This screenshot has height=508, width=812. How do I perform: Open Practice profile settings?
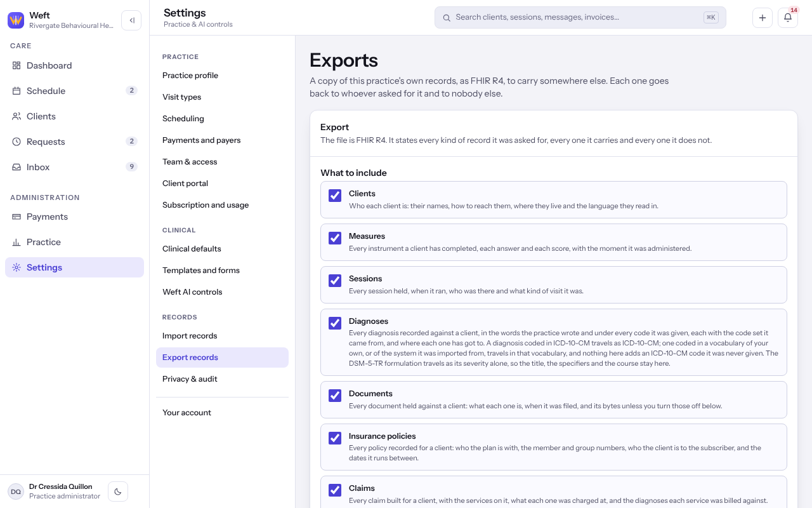tap(222, 76)
